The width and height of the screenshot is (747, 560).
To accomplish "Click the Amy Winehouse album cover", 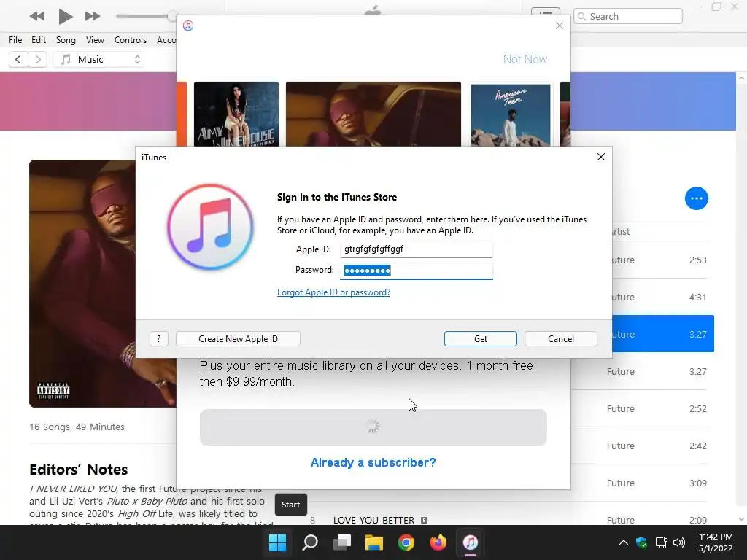I will coord(236,114).
